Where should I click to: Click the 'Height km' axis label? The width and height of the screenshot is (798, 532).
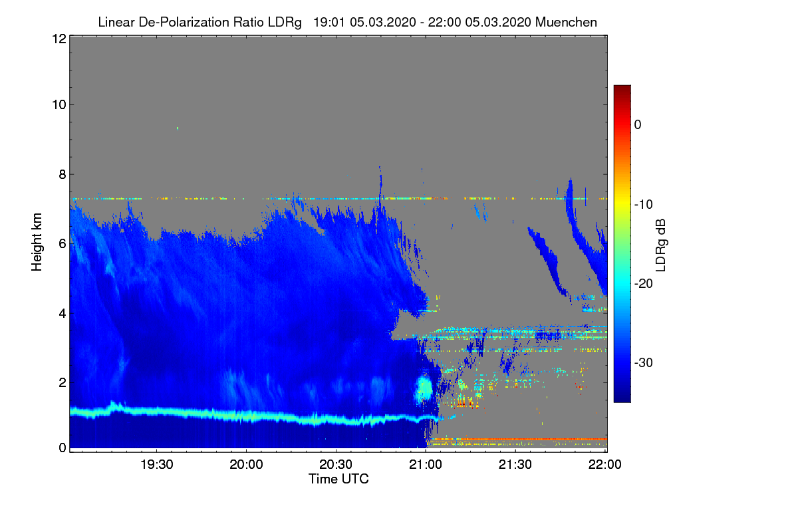pyautogui.click(x=37, y=243)
